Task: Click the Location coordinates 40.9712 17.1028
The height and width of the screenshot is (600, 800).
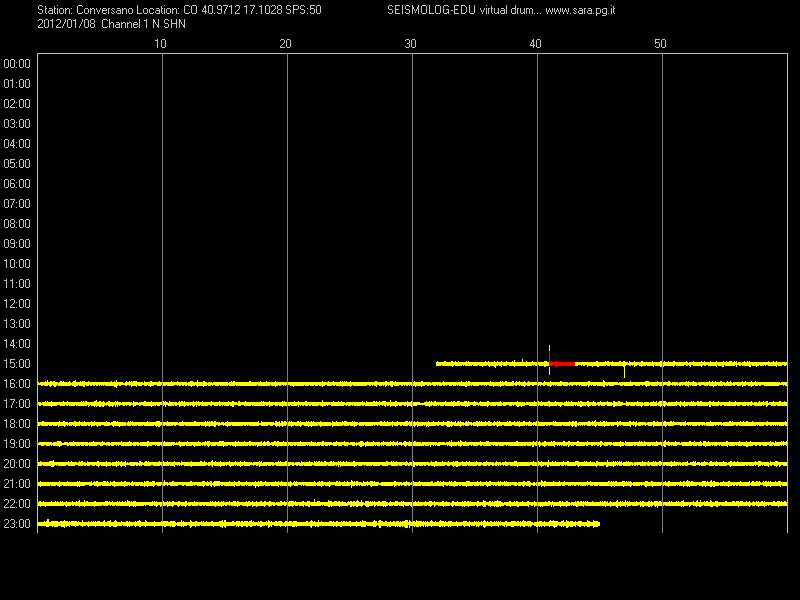Action: 242,10
